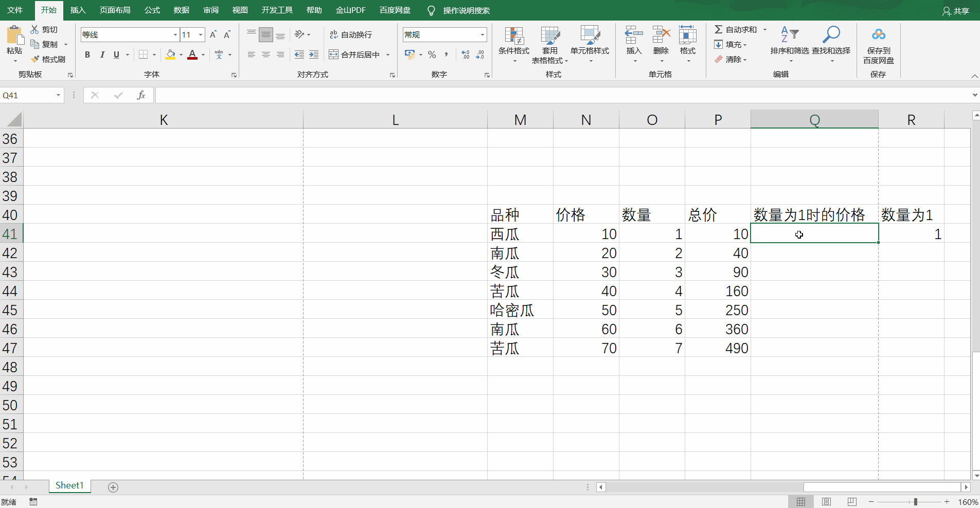Apply the cell borders icon
980x508 pixels.
[143, 55]
